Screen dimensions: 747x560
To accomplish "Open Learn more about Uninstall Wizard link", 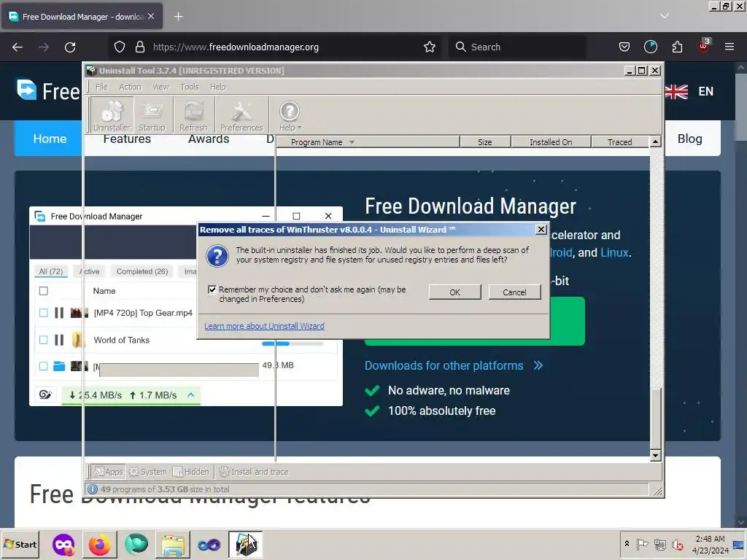I will point(264,326).
